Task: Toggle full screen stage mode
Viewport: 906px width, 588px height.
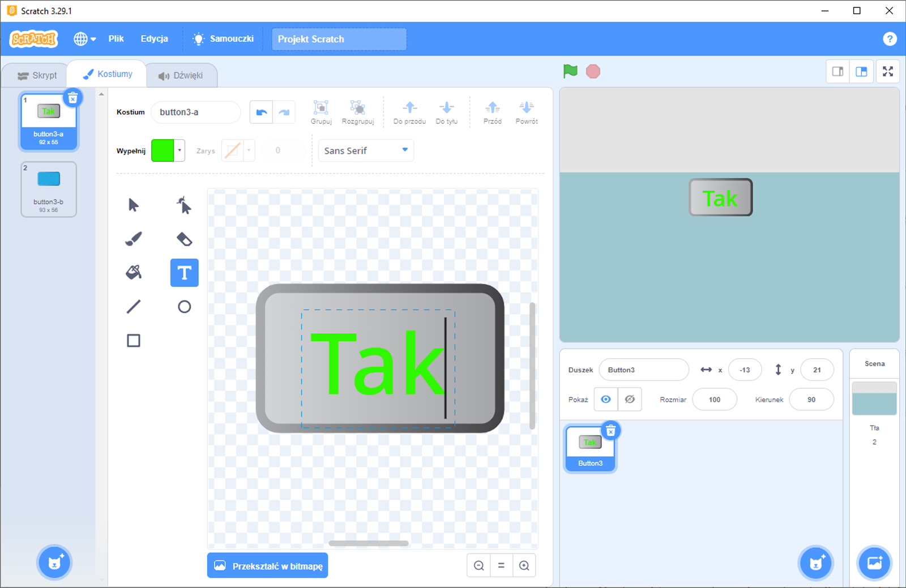Action: point(887,71)
